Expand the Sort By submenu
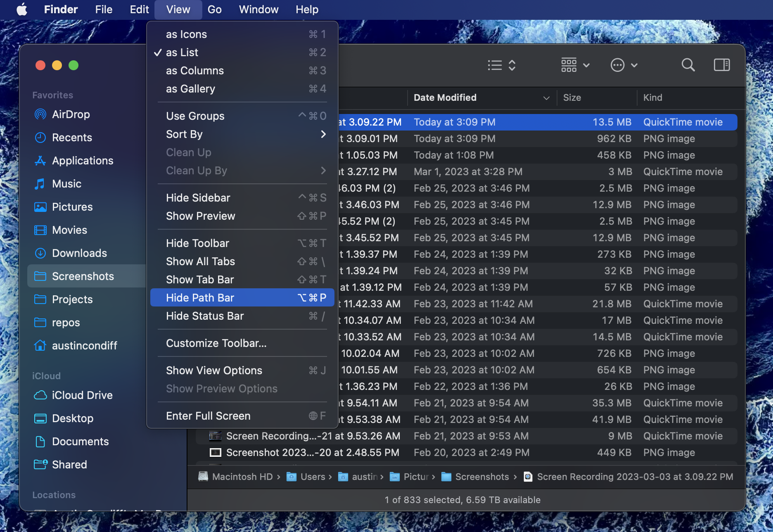The width and height of the screenshot is (773, 532). 184,134
